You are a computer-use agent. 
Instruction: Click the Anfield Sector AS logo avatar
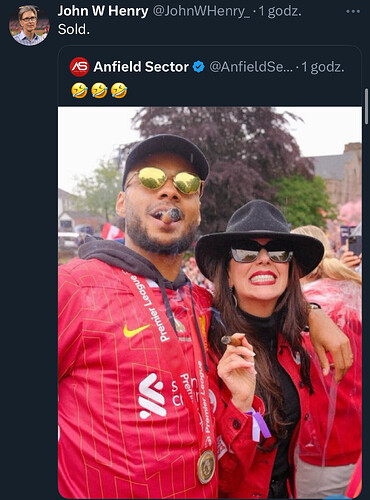79,67
